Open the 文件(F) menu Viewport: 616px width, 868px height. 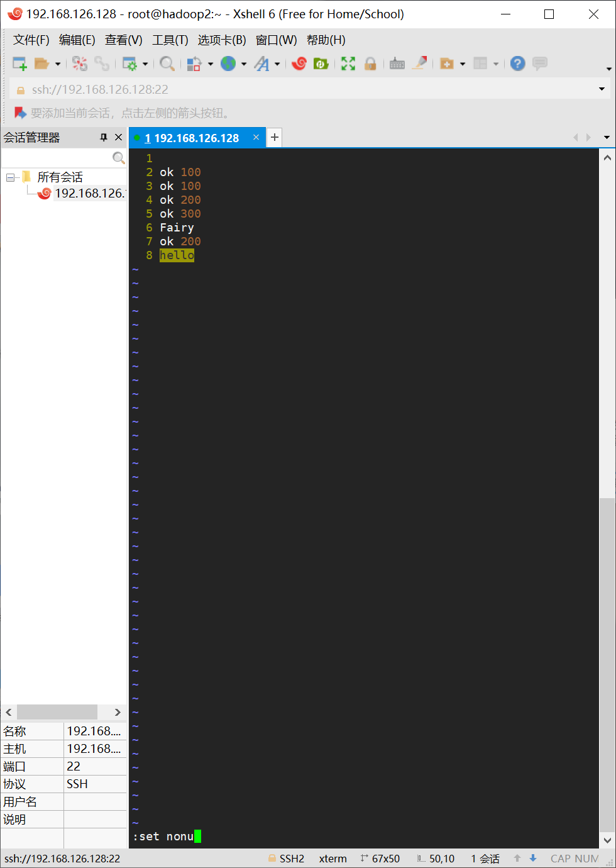[31, 40]
